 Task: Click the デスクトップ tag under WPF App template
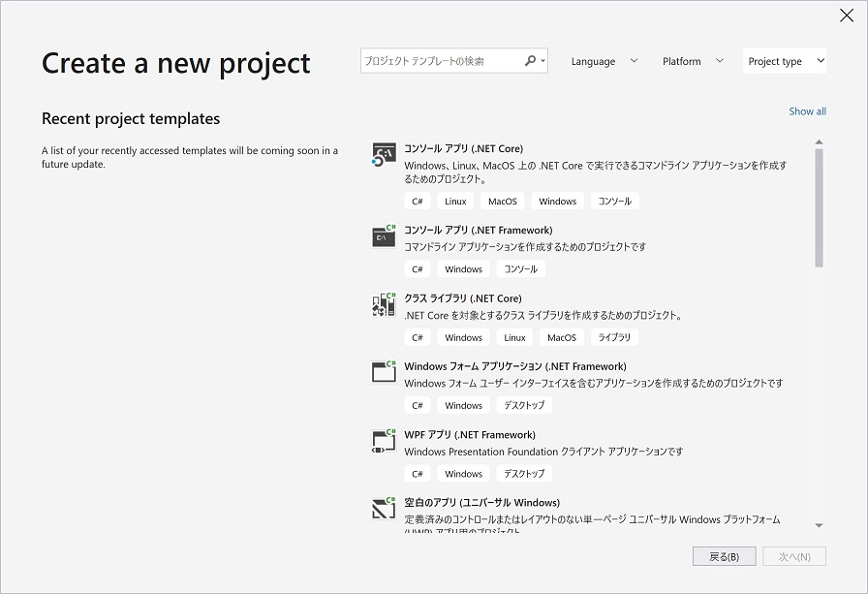(524, 473)
